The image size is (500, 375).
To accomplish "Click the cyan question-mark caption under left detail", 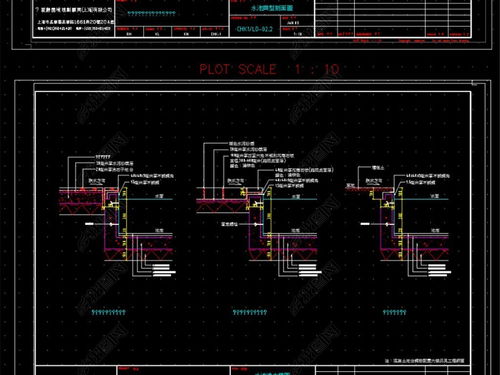I will click(x=109, y=312).
